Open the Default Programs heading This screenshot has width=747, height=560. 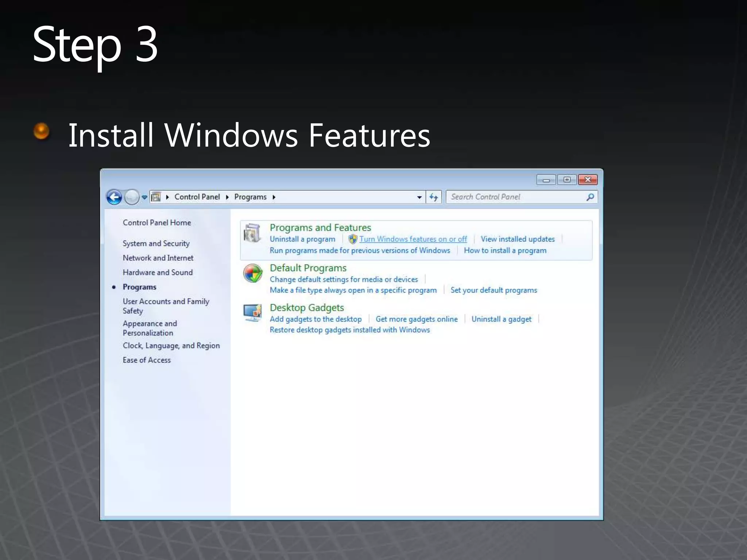pos(308,268)
